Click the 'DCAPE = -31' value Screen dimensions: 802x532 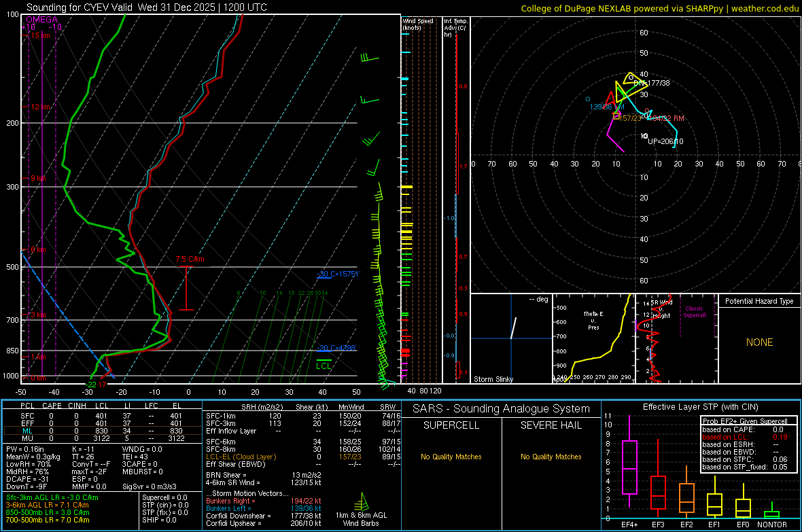(x=27, y=479)
